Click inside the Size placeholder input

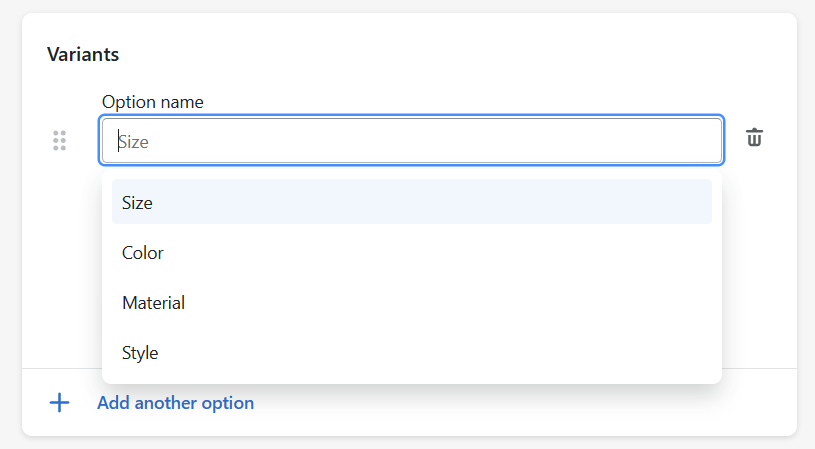(412, 140)
